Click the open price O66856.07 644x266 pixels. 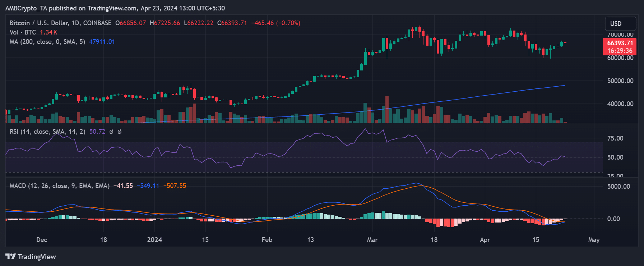(131, 23)
